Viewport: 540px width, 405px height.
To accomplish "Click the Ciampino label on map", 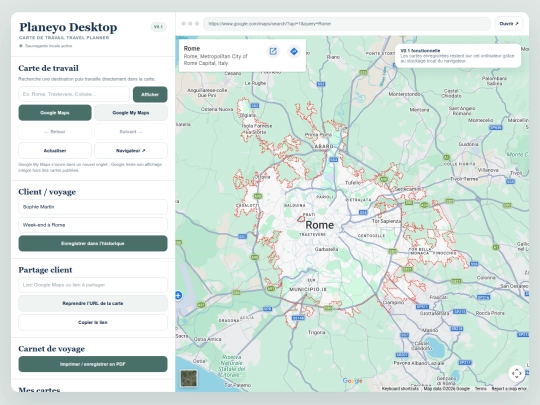I will pos(394,302).
